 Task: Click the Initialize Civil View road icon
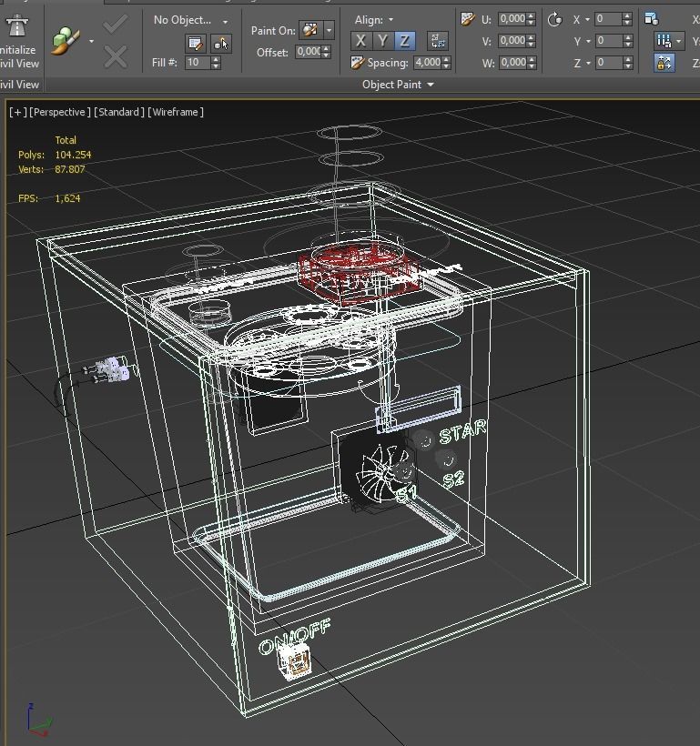point(17,25)
